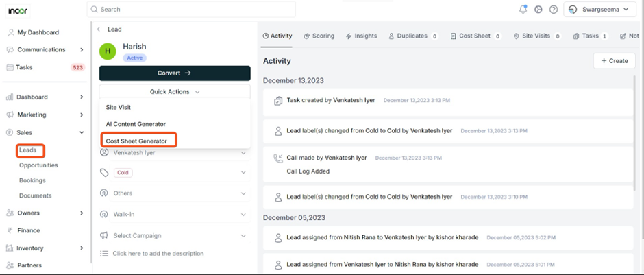This screenshot has width=644, height=275.
Task: Click the circular support icon beside the bell
Action: coord(538,10)
